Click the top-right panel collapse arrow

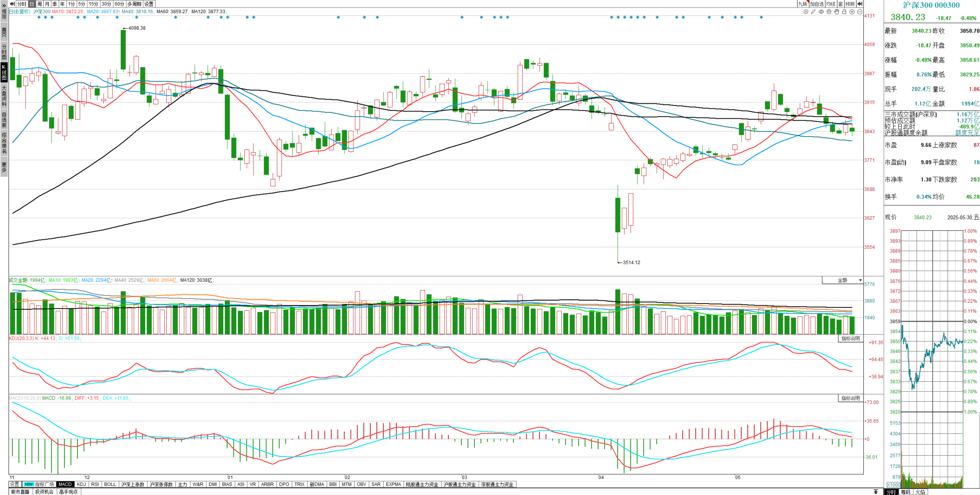[x=860, y=4]
